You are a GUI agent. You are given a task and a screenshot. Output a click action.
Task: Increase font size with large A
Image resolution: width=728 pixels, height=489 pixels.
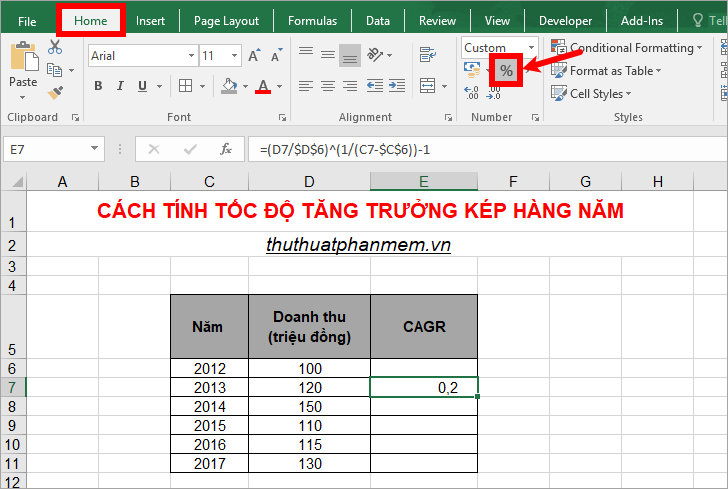point(254,56)
